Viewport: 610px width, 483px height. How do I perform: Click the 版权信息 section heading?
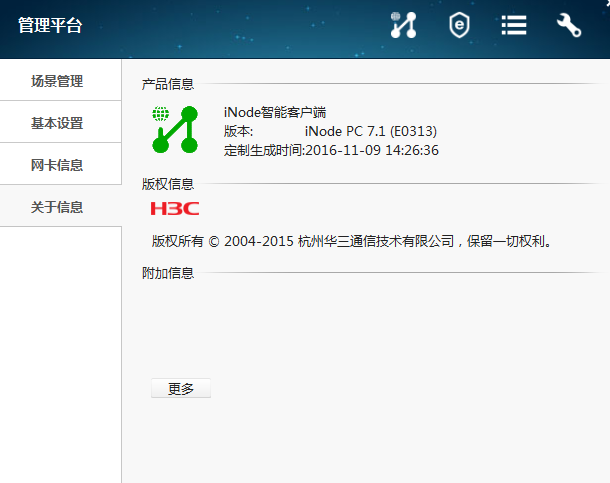pos(168,184)
